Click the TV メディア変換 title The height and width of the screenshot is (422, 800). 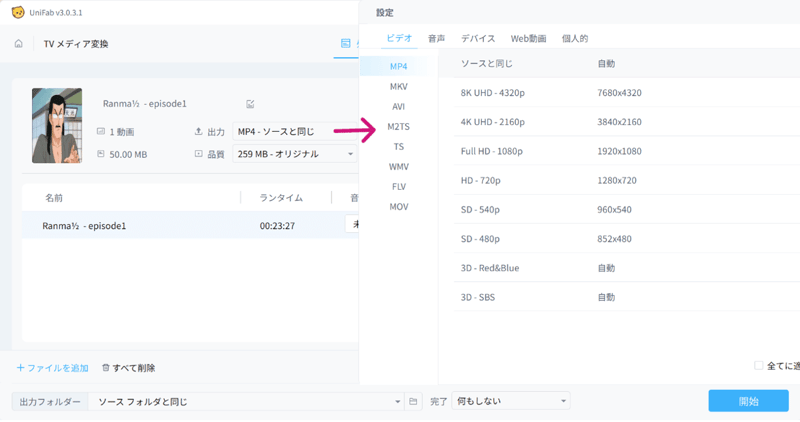coord(76,44)
